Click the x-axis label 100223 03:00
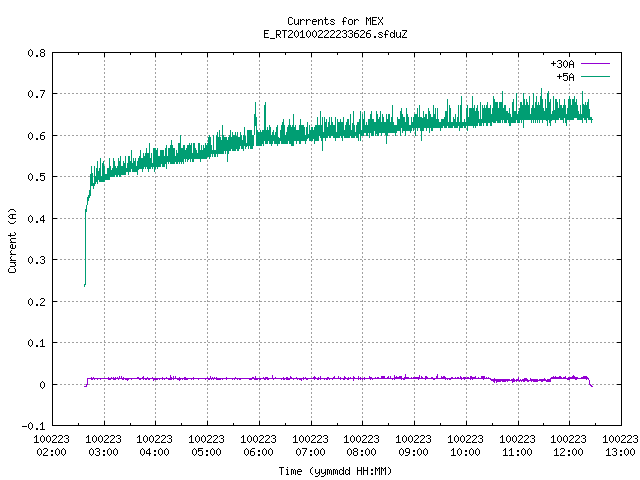Screen dimensions: 640x480 [104, 445]
